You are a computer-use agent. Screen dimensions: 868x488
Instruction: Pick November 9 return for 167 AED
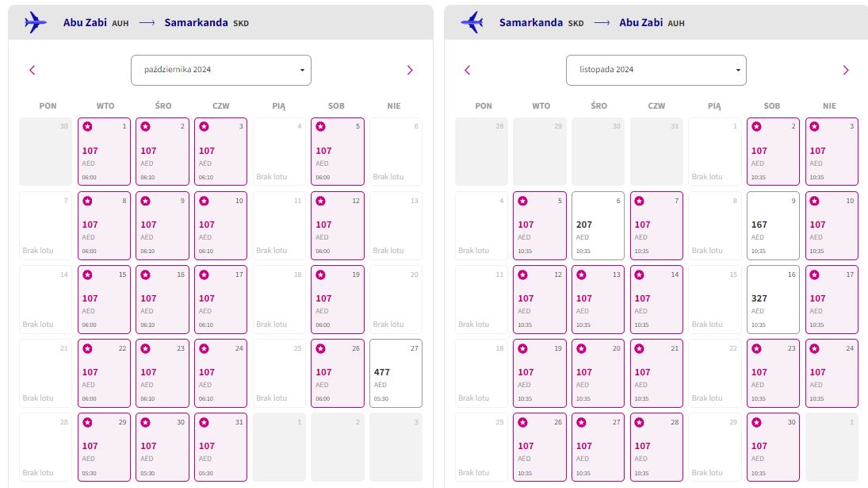pyautogui.click(x=773, y=225)
